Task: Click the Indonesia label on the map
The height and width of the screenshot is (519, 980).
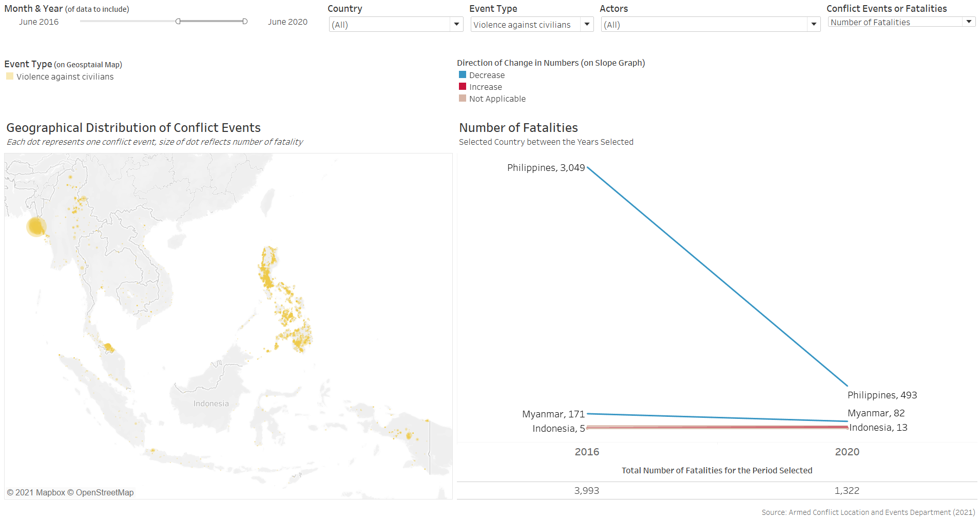Action: (211, 403)
